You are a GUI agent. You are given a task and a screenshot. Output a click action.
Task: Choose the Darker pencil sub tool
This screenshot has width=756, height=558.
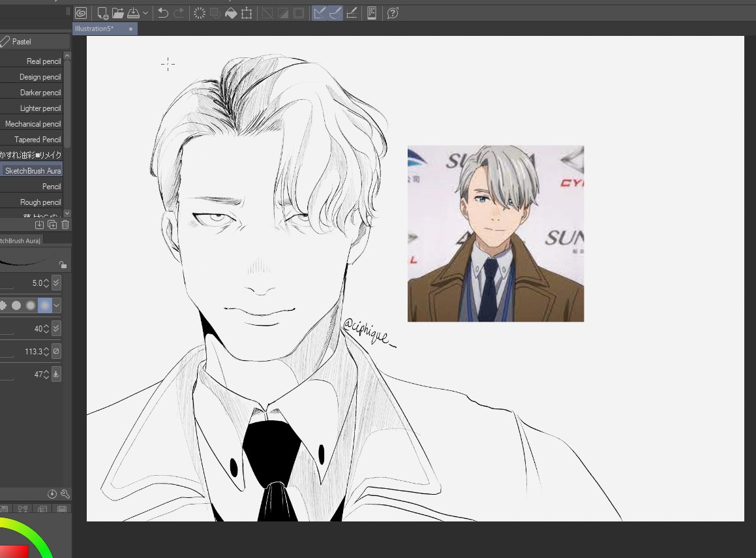31,93
